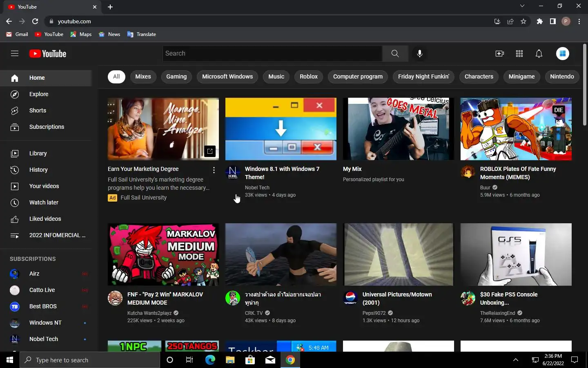Open options menu for marketing degree ad

[x=214, y=170]
